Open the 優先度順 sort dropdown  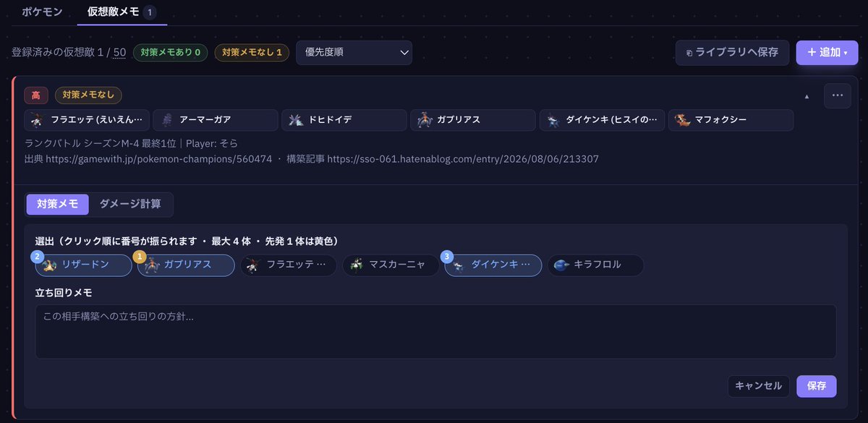click(x=354, y=53)
